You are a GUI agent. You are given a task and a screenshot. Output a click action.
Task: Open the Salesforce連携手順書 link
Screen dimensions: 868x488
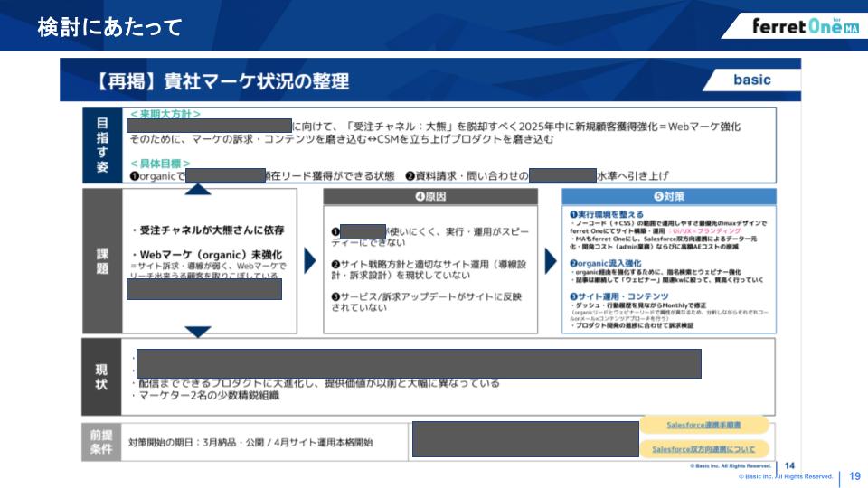(703, 425)
